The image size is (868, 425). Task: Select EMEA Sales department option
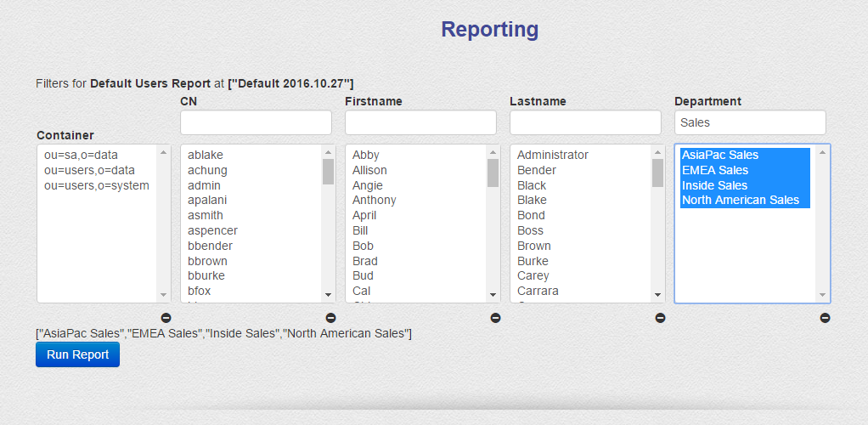(713, 170)
